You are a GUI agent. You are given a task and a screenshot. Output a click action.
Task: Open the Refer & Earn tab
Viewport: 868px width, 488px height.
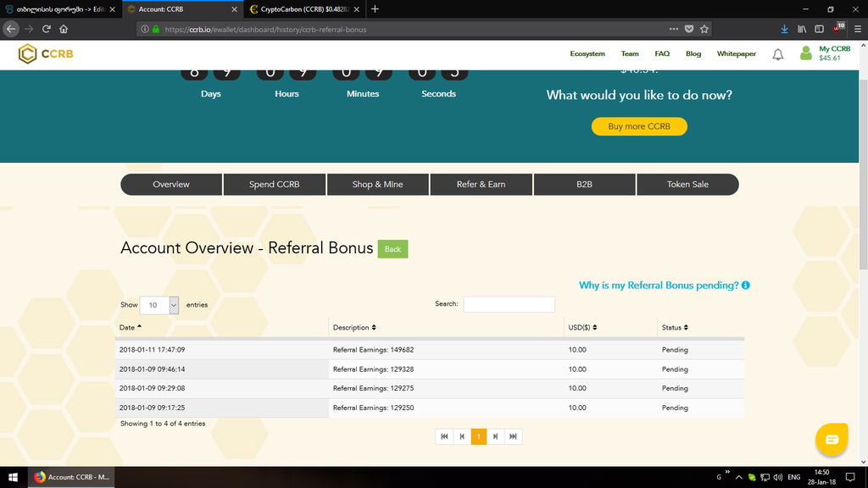tap(481, 184)
